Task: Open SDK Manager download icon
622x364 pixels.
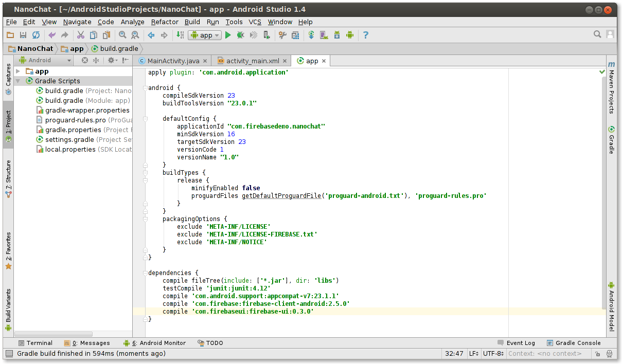Action: [x=337, y=35]
